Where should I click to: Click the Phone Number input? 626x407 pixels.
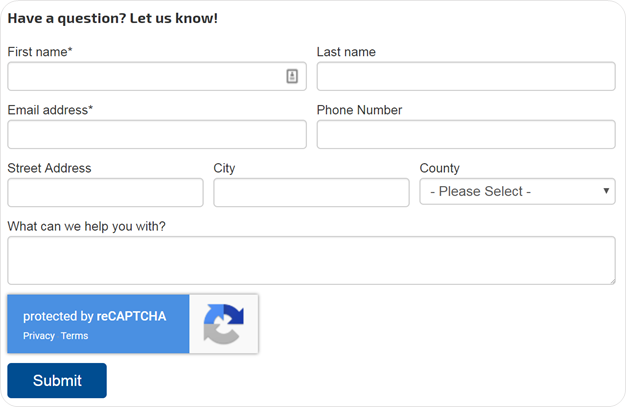[466, 135]
